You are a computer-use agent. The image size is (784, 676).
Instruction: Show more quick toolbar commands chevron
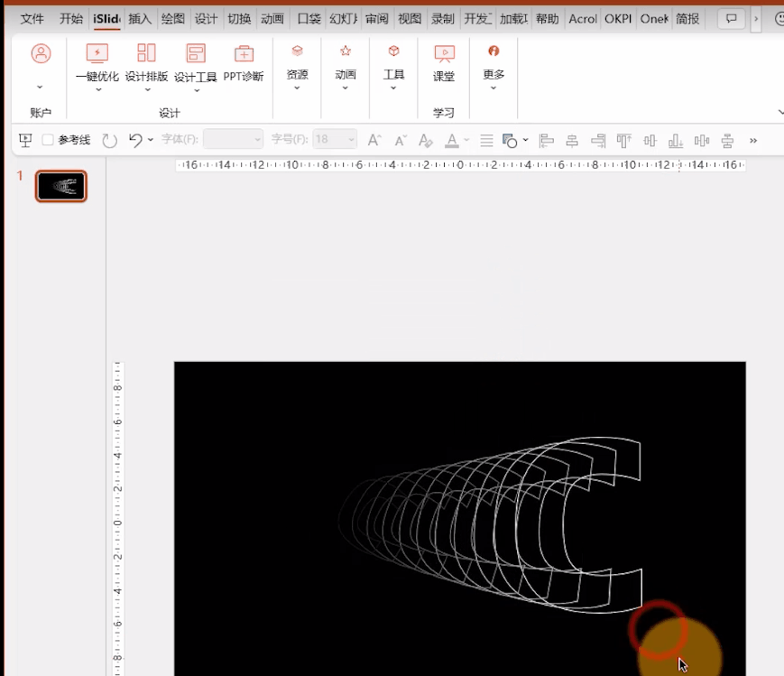[x=753, y=141]
